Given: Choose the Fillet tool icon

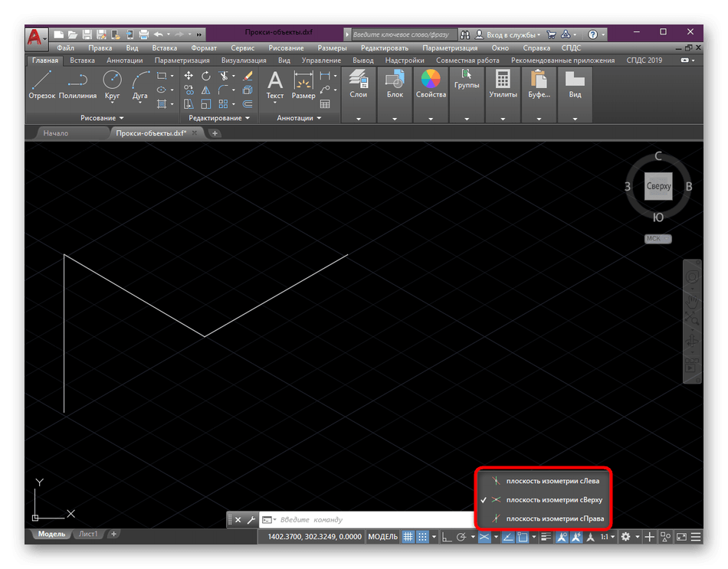Looking at the screenshot, I should 224,90.
